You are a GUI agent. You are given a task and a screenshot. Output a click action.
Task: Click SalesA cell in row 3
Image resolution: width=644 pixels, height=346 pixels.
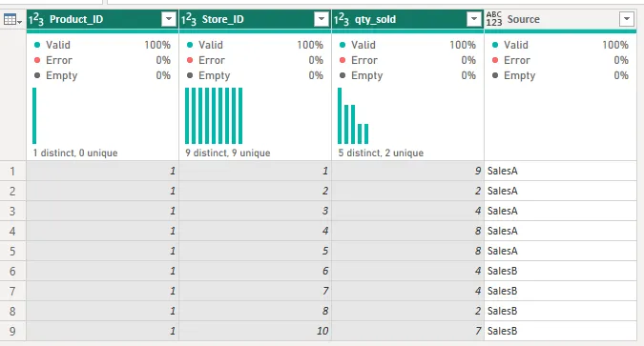click(x=561, y=211)
